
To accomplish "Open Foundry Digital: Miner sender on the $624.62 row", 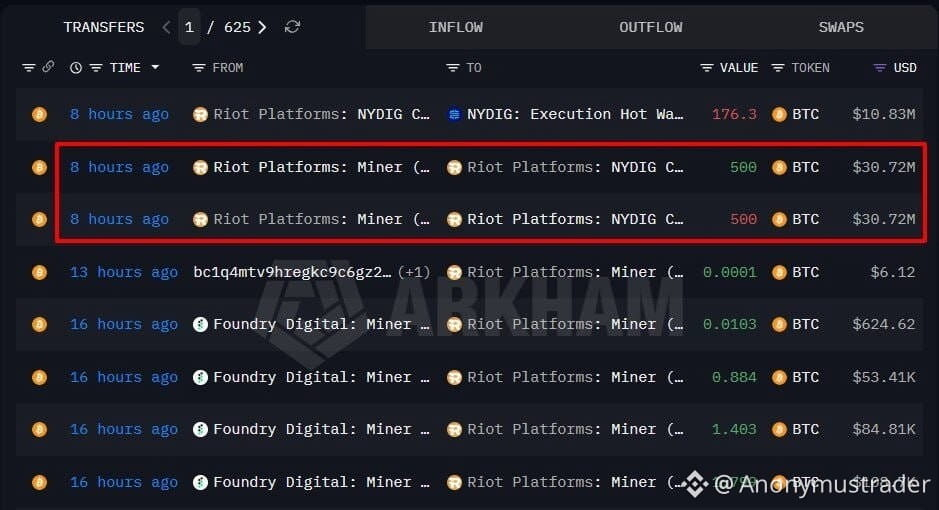I will pyautogui.click(x=322, y=324).
